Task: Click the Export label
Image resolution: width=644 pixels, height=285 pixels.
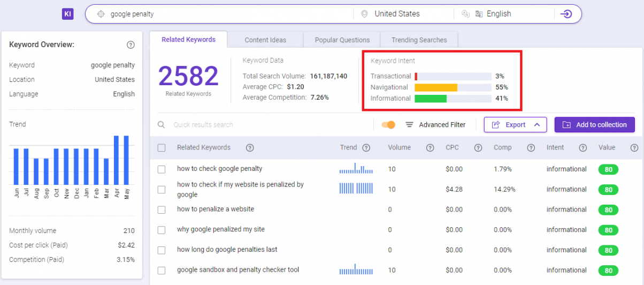Action: tap(516, 125)
